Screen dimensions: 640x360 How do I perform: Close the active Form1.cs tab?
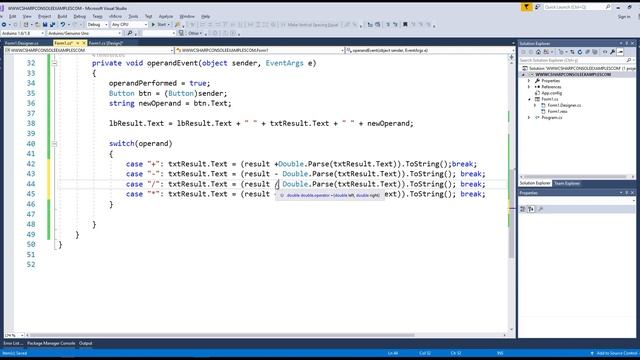click(x=84, y=43)
